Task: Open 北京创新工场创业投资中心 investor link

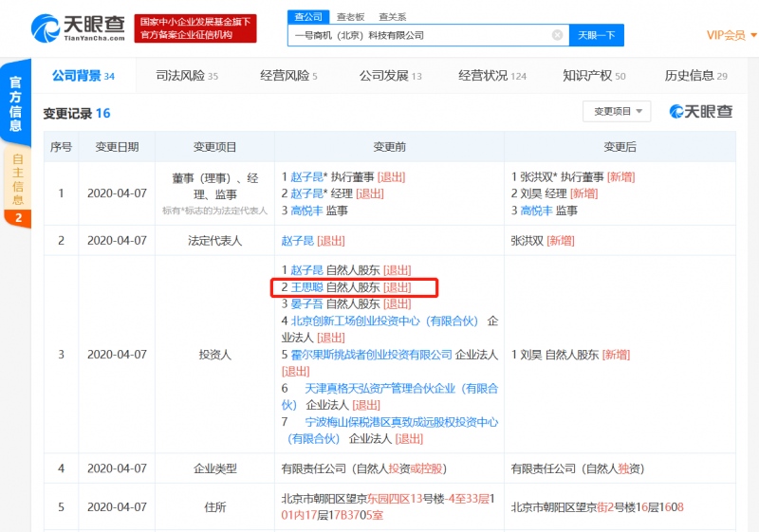Action: [385, 321]
